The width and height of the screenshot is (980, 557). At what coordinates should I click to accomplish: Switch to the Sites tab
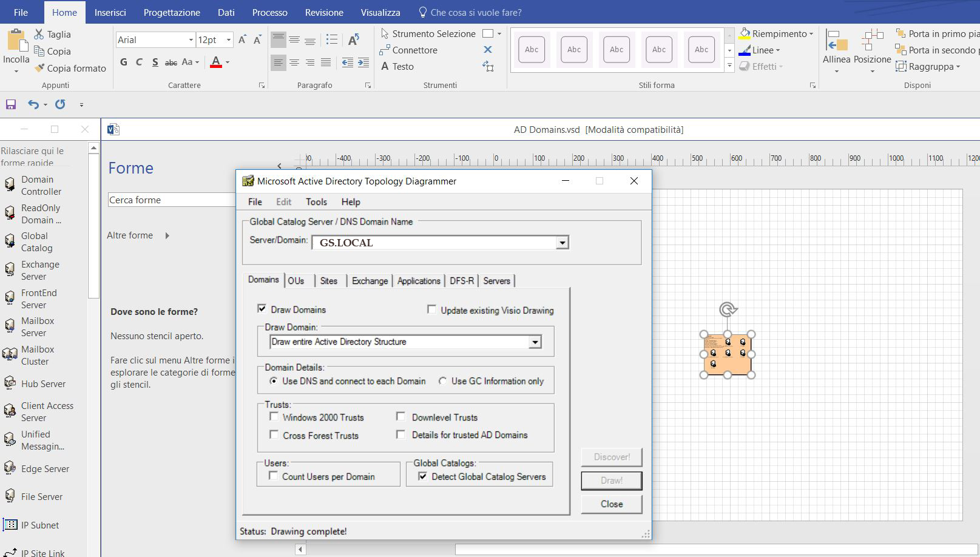click(329, 281)
